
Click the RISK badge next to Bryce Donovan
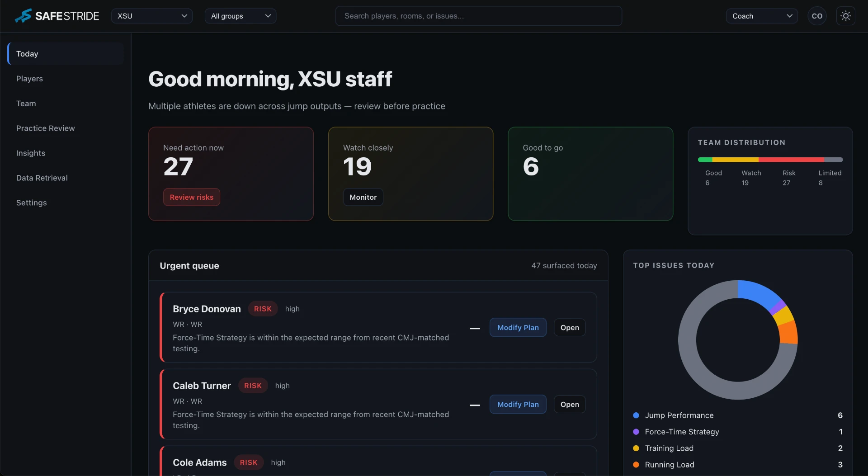coord(263,309)
